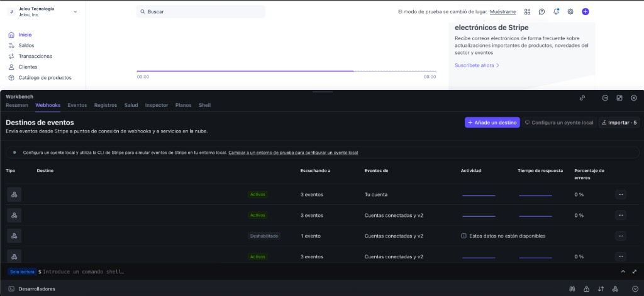Open more options for the Deshabilitado row

point(621,236)
